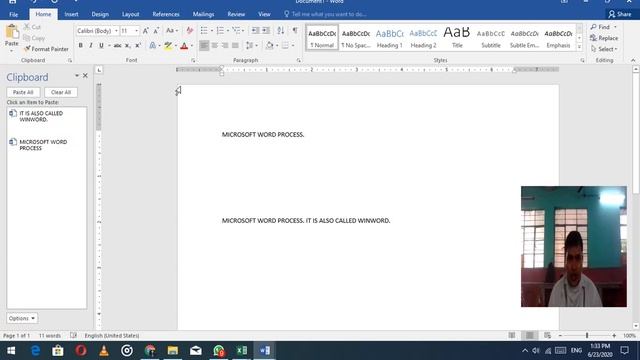Open the Change Case dropdown
Image resolution: width=640 pixels, height=360 pixels.
172,31
